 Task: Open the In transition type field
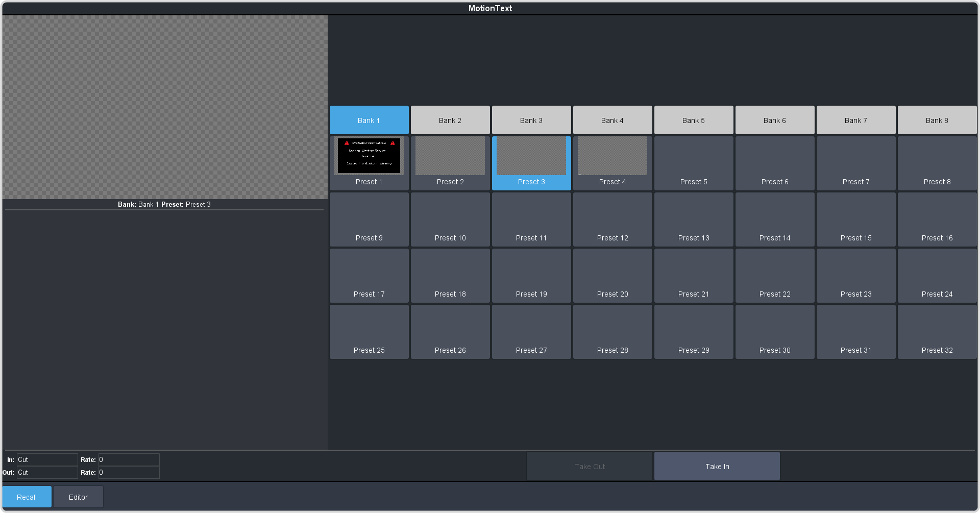coord(47,460)
